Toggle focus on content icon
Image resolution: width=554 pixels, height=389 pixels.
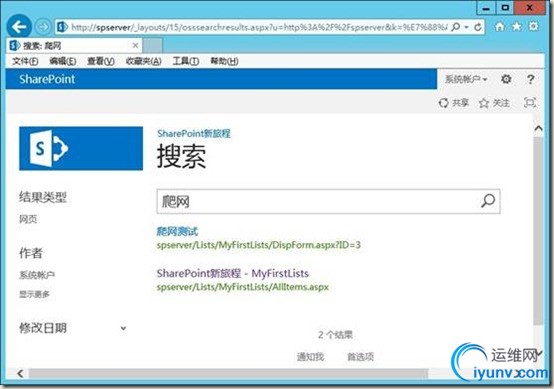pyautogui.click(x=530, y=103)
